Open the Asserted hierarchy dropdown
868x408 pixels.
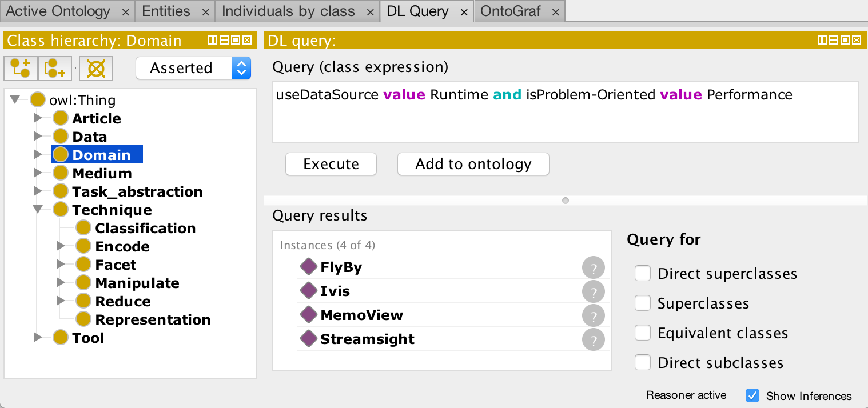click(x=193, y=69)
